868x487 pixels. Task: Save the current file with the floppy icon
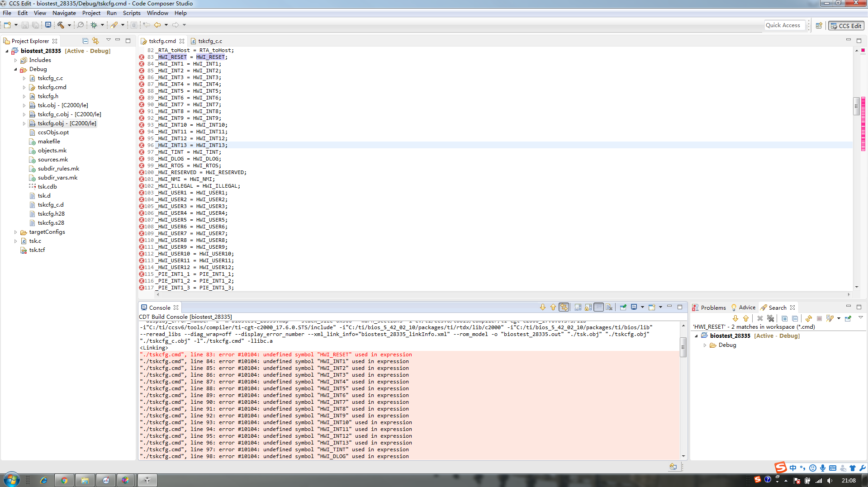pos(25,25)
